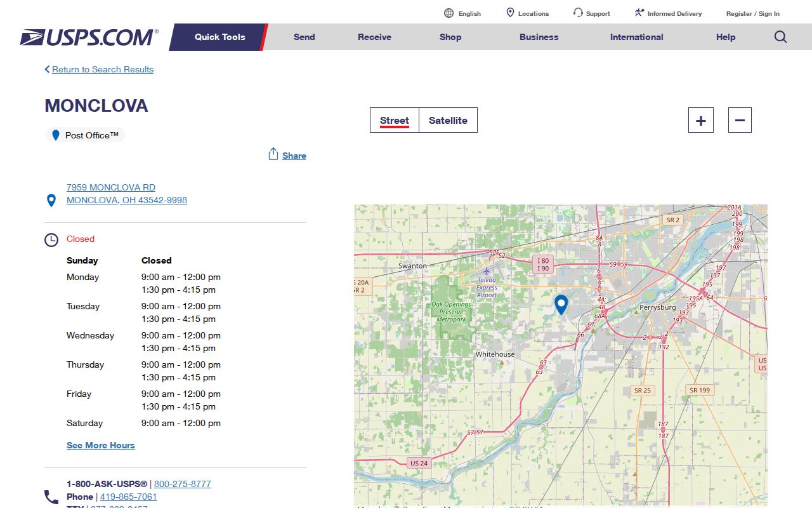Click the Informed Delivery icon

point(639,13)
